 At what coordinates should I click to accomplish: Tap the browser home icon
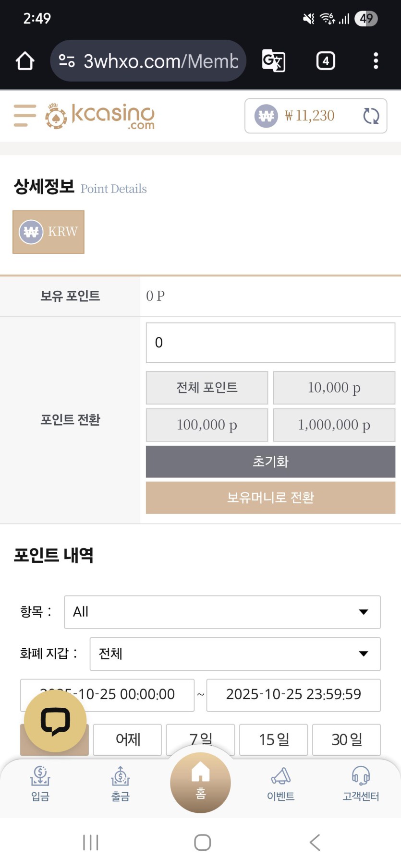tap(25, 61)
